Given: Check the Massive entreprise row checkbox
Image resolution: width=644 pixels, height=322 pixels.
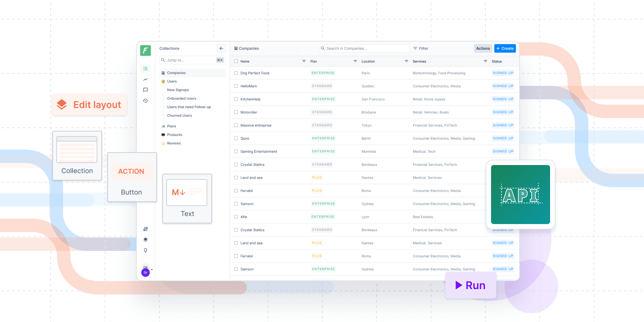Looking at the screenshot, I should (236, 125).
